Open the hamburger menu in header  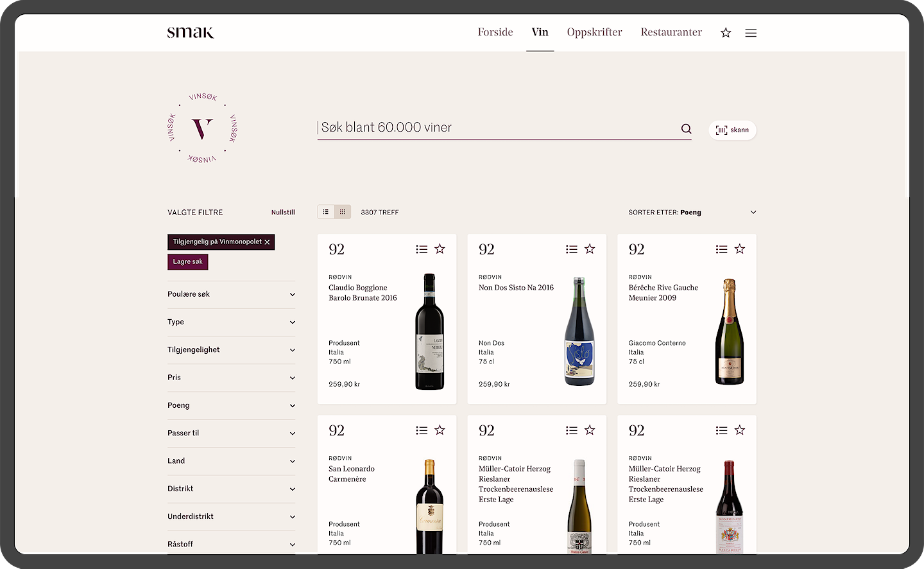coord(751,33)
